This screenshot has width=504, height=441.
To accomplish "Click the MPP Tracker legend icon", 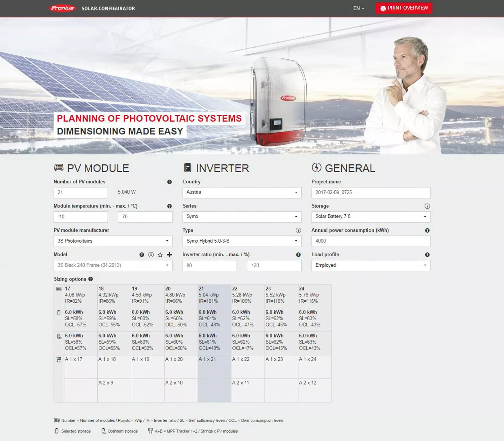I will point(150,431).
